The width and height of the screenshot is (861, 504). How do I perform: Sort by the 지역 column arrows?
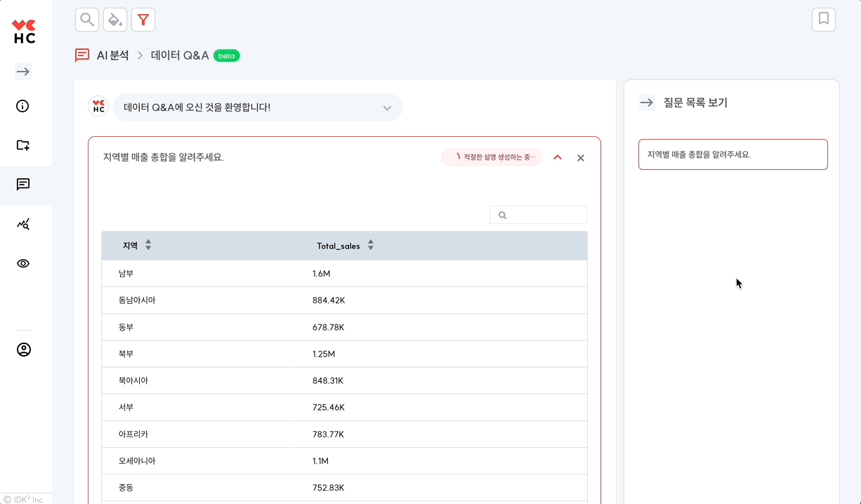148,245
